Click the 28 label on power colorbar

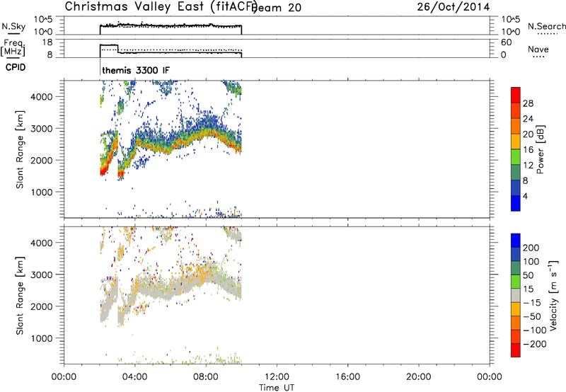[528, 103]
